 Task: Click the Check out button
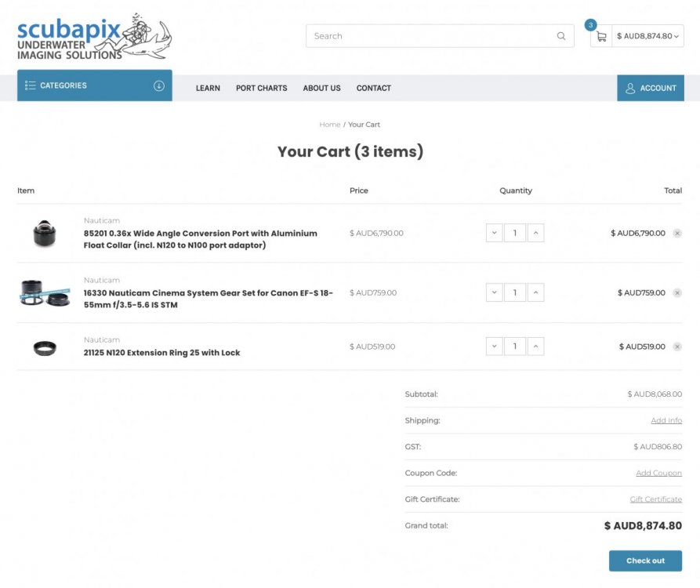tap(645, 561)
